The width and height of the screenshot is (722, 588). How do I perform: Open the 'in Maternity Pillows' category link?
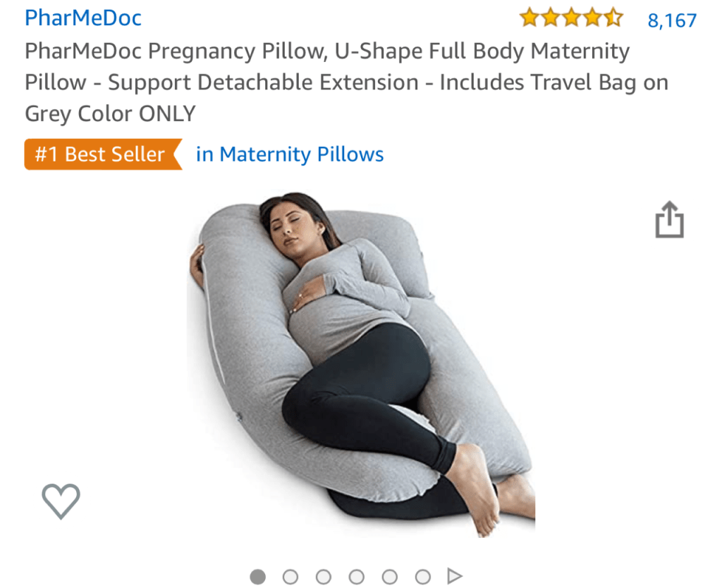290,154
